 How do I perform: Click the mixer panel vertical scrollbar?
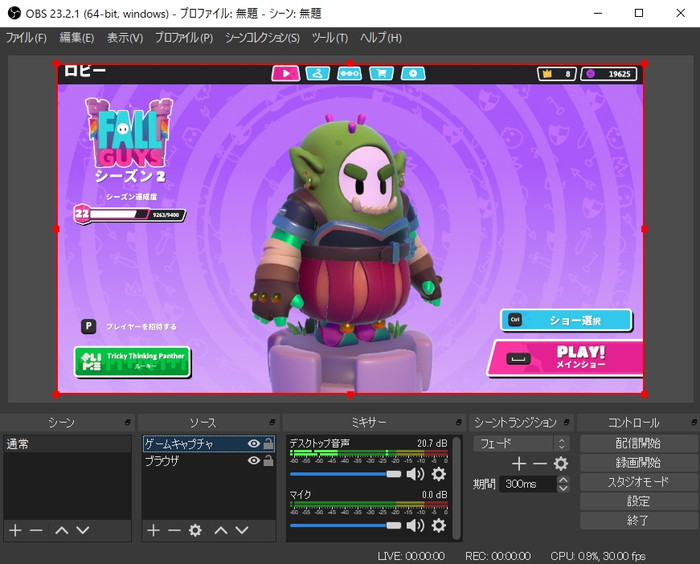click(456, 488)
